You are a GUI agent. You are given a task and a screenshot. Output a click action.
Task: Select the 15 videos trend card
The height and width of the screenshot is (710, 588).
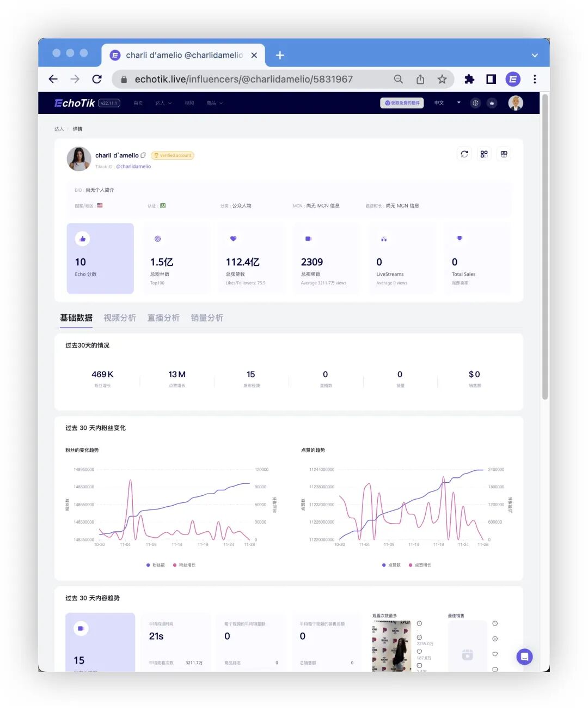click(x=100, y=642)
